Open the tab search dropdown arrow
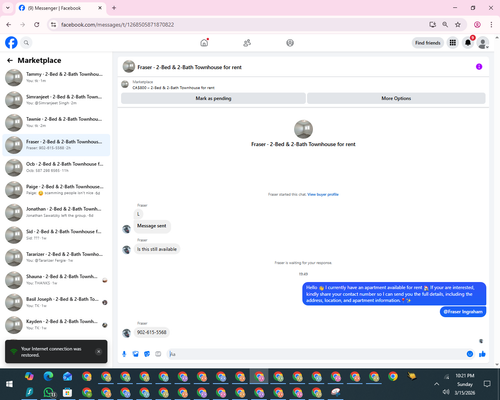 click(x=8, y=8)
